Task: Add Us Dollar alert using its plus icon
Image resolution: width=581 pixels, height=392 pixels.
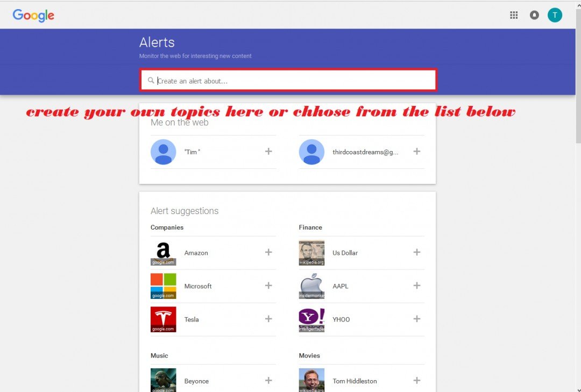Action: [x=417, y=252]
